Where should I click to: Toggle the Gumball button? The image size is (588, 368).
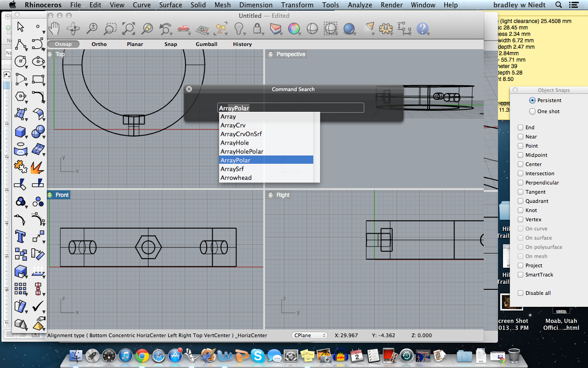point(207,44)
